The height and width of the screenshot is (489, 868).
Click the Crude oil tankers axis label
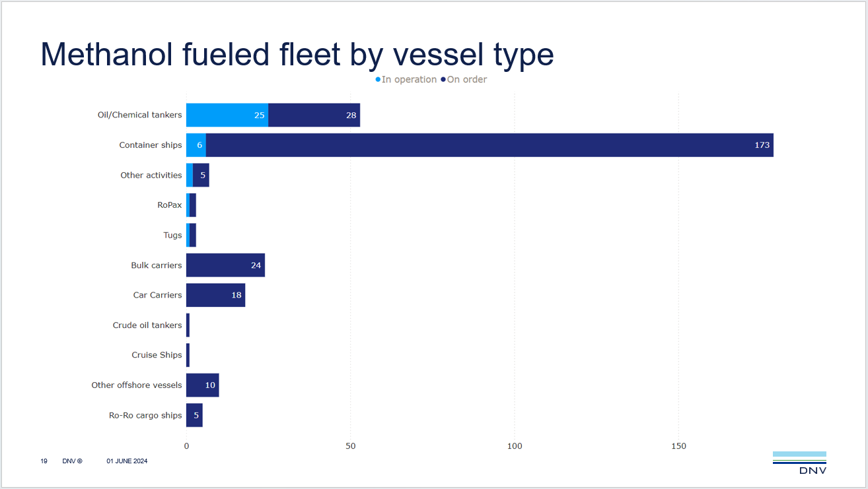147,325
